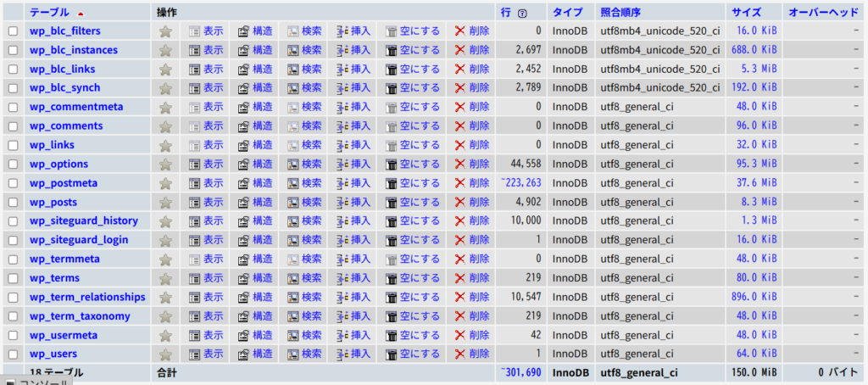Click the help icon beside the 行 header

[x=521, y=14]
